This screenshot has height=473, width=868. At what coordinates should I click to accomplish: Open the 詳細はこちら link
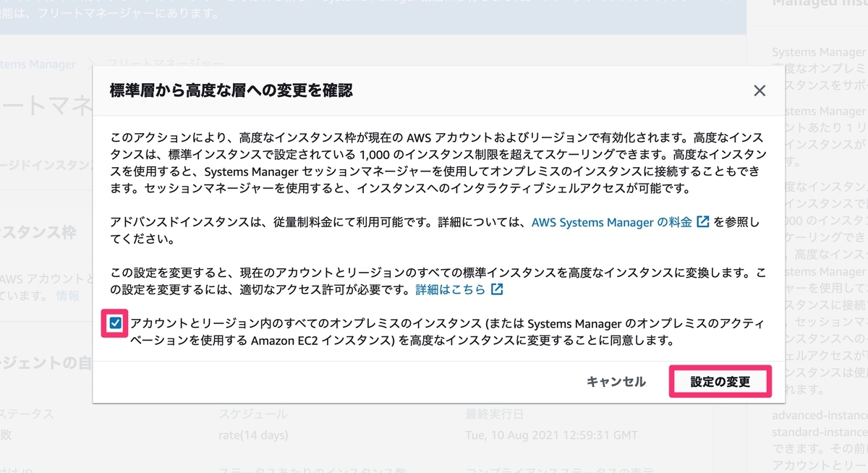459,289
